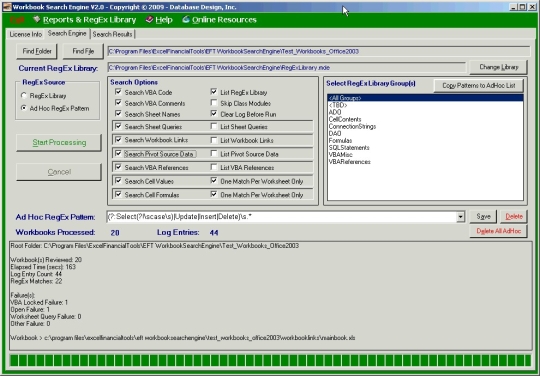540x376 pixels.
Task: Open the Ad Hoc RegEx Pattern dropdown arrow
Action: 460,217
